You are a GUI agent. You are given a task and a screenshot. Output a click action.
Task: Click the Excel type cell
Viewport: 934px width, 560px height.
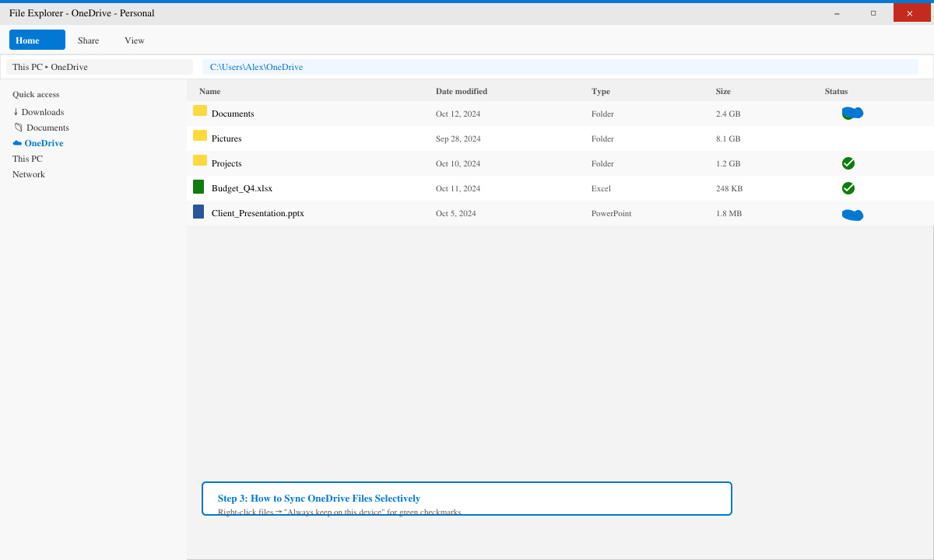pos(602,188)
